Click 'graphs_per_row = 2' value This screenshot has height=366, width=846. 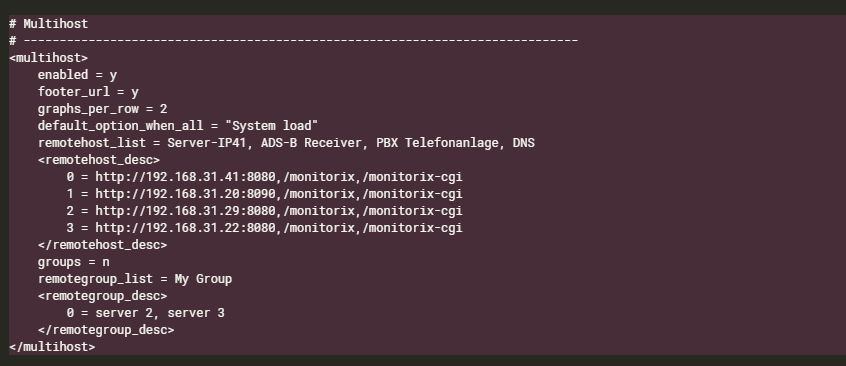[x=103, y=109]
